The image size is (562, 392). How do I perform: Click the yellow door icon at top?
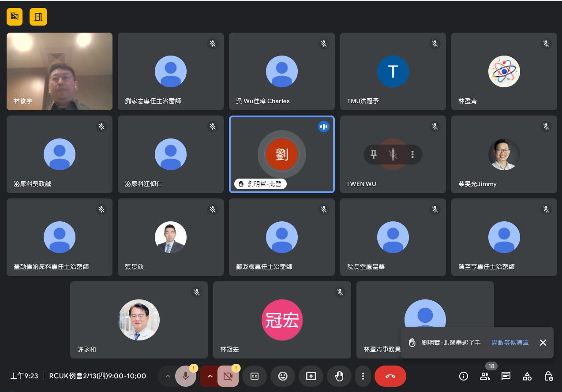pos(38,17)
